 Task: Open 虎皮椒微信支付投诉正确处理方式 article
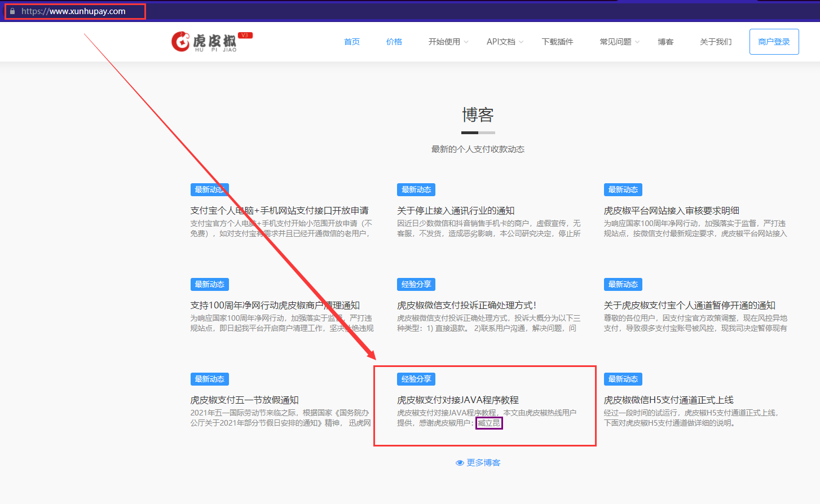[466, 305]
